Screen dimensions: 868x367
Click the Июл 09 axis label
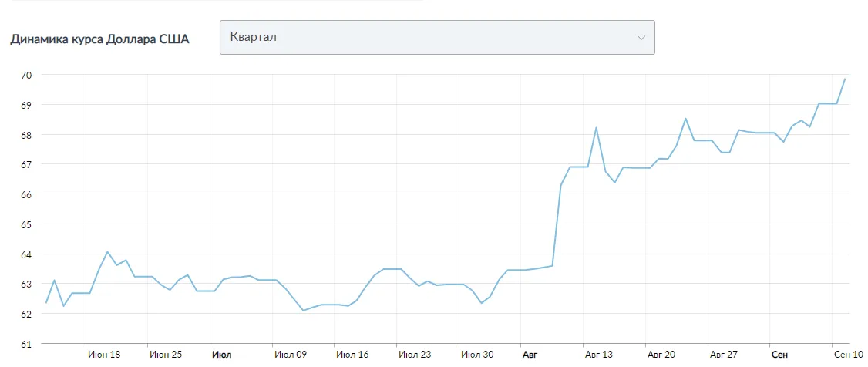pos(291,354)
